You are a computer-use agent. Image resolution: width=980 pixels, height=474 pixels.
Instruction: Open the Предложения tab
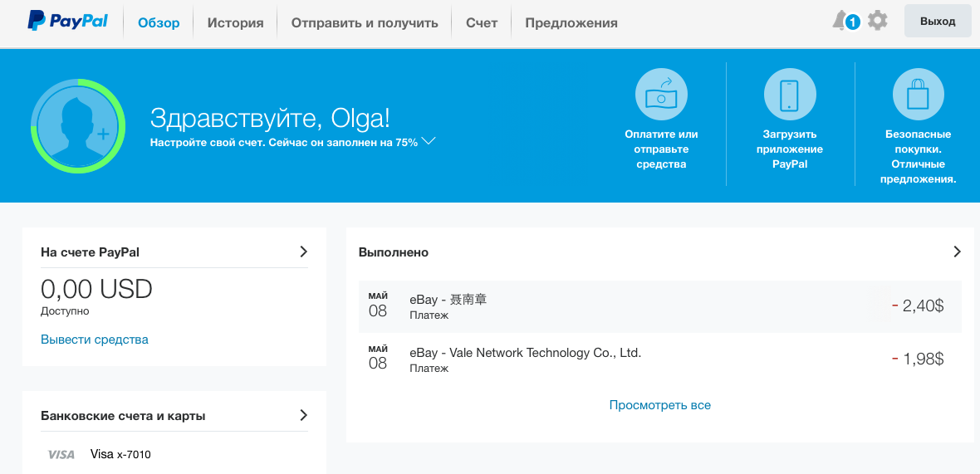pos(571,23)
